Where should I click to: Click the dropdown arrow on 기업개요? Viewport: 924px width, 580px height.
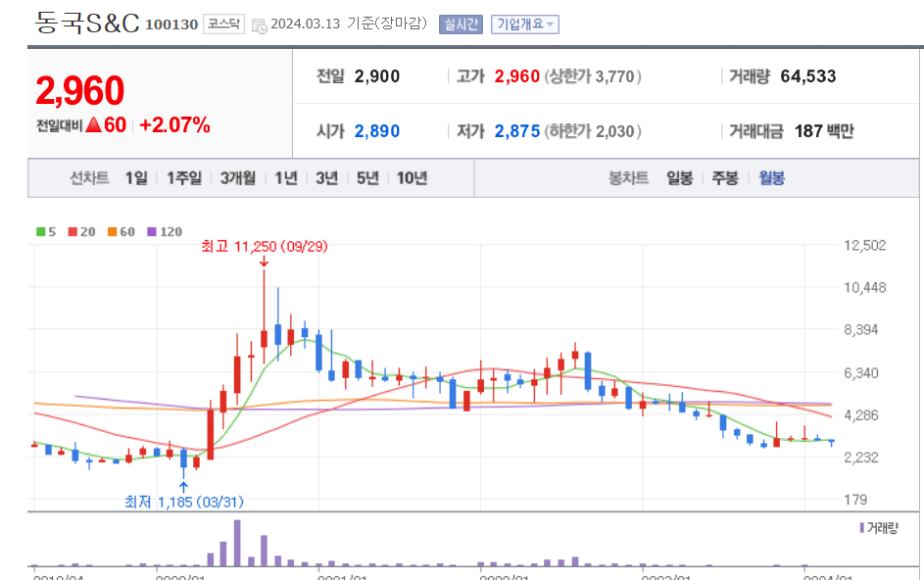550,24
